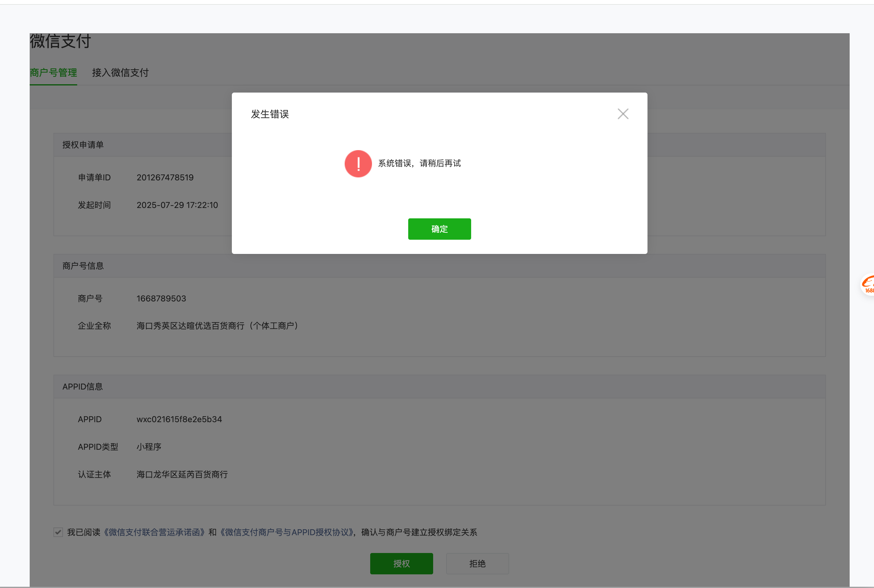This screenshot has height=588, width=874.
Task: Click the red error alert icon
Action: pyautogui.click(x=358, y=163)
